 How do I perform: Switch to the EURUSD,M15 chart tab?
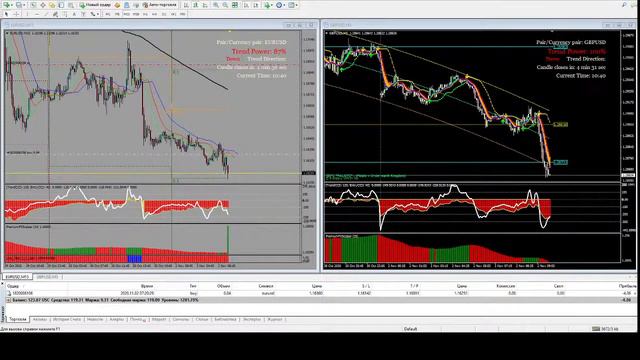pos(17,277)
